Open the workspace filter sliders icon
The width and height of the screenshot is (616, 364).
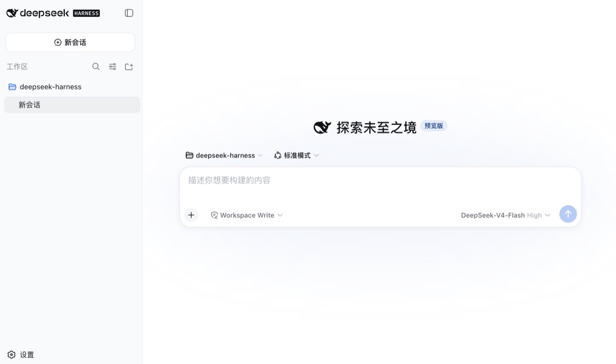pos(112,67)
